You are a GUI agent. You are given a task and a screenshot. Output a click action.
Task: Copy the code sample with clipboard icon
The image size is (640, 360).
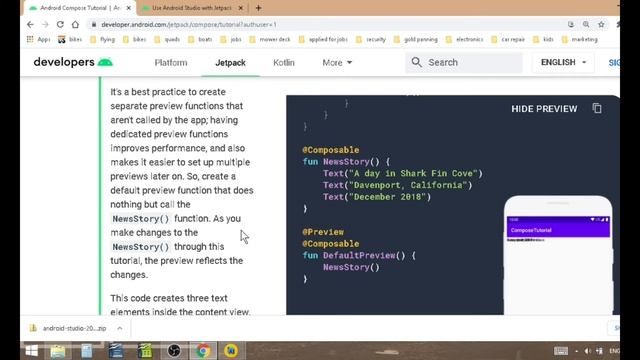pos(597,109)
